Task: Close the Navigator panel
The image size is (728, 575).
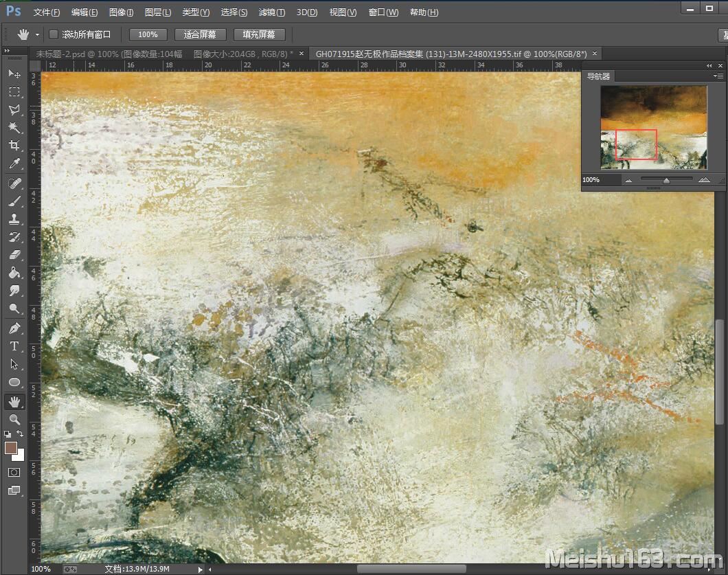Action: [720, 65]
